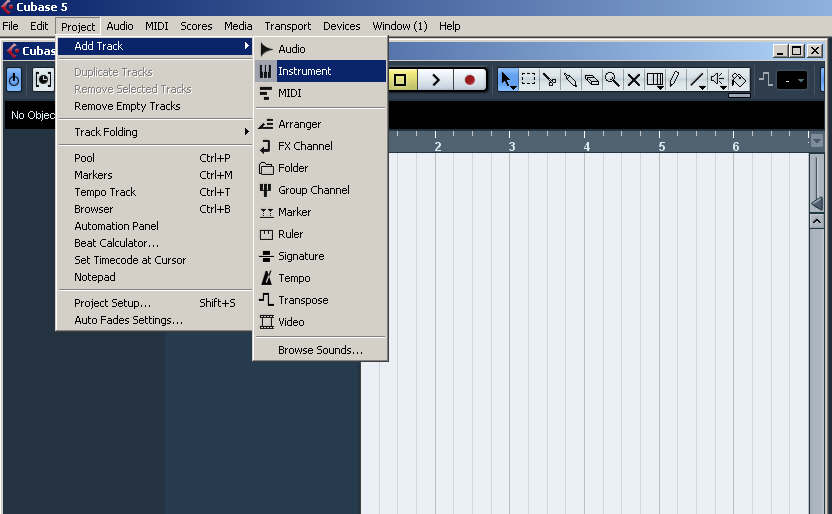Click the red Record button
Screen dimensions: 832x514
(x=470, y=80)
